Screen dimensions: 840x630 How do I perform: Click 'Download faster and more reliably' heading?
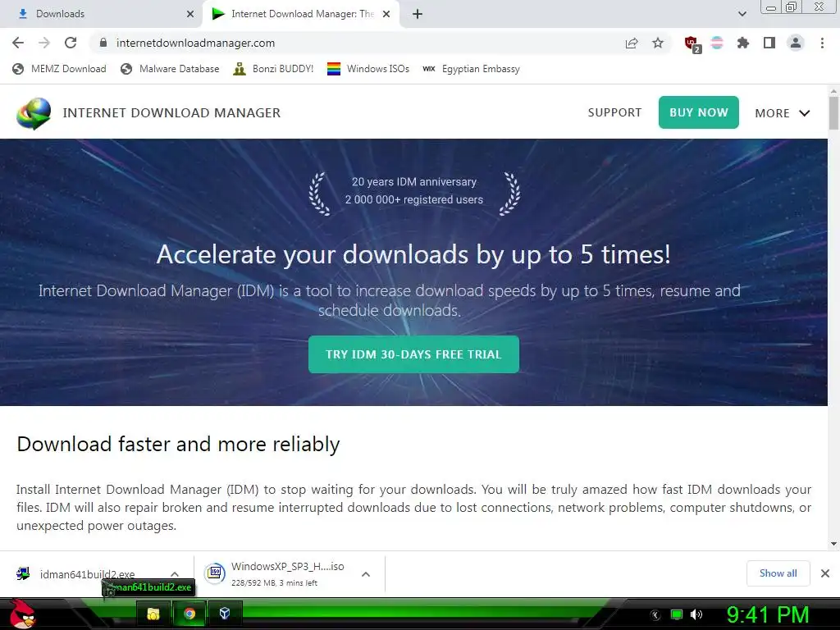pyautogui.click(x=178, y=444)
